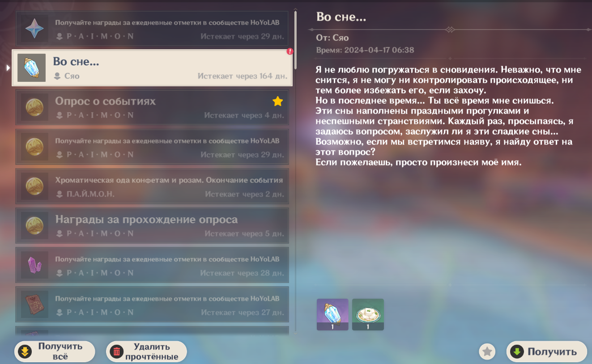The width and height of the screenshot is (592, 364).
Task: Select the dish attachment item
Action: pyautogui.click(x=368, y=314)
